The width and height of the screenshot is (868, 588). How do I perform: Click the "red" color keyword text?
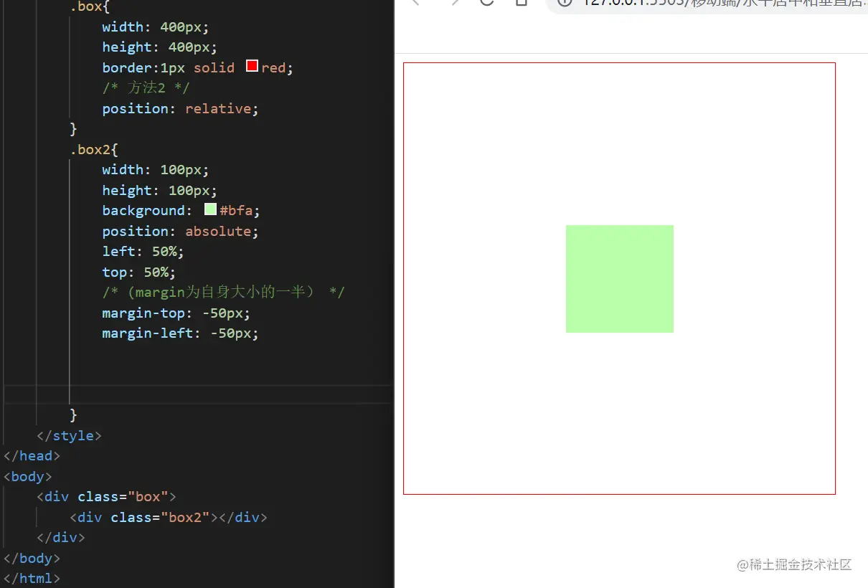pos(273,67)
